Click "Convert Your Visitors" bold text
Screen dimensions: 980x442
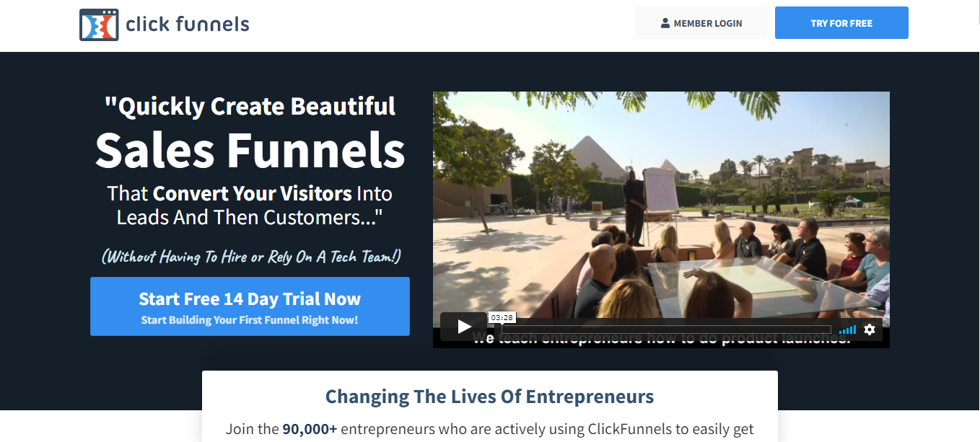click(253, 194)
